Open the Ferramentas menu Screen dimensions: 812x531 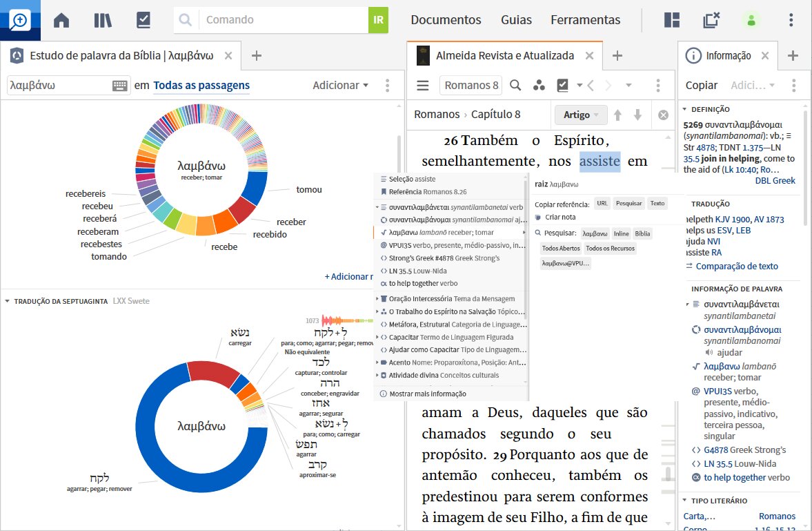585,20
